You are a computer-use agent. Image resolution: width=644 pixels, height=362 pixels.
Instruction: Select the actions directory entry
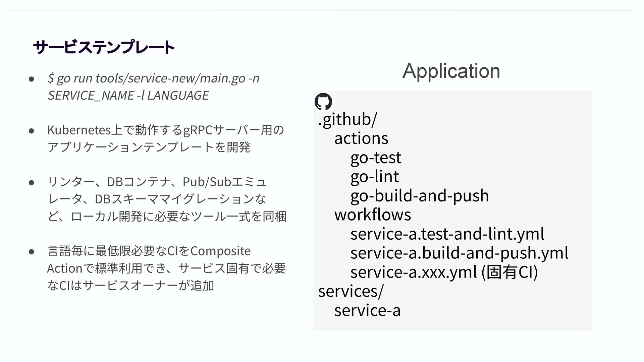[x=361, y=138]
